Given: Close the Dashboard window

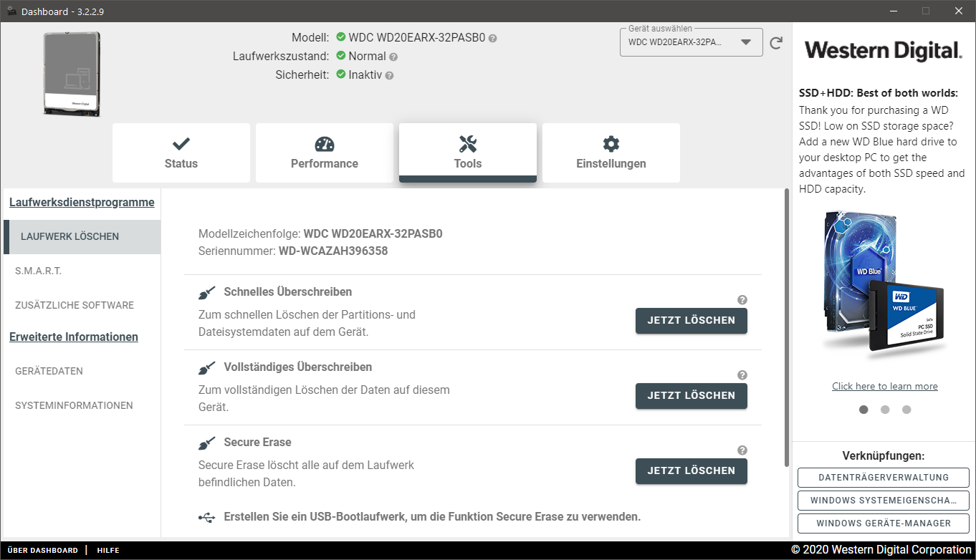Looking at the screenshot, I should (959, 11).
